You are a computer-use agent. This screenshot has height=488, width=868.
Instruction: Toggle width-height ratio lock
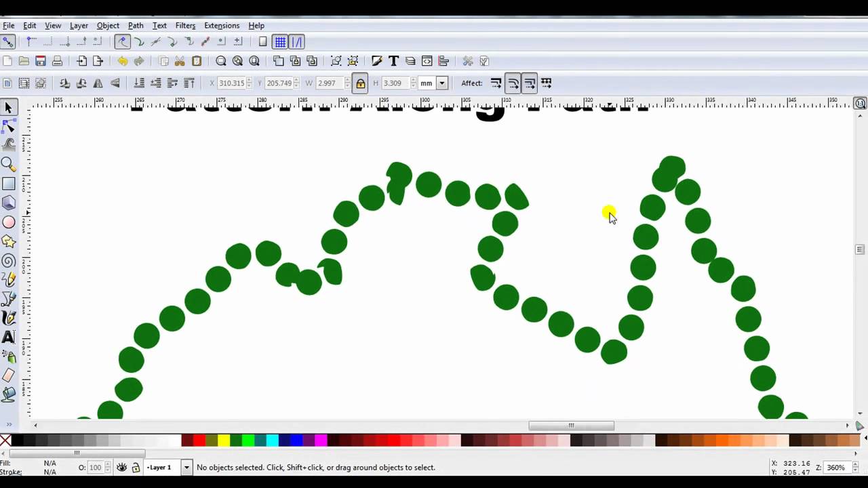pyautogui.click(x=361, y=83)
